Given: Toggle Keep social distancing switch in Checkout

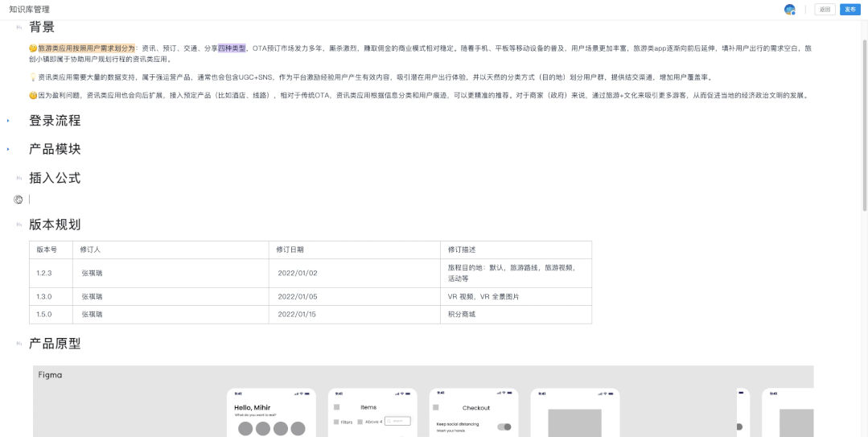Looking at the screenshot, I should coord(504,427).
